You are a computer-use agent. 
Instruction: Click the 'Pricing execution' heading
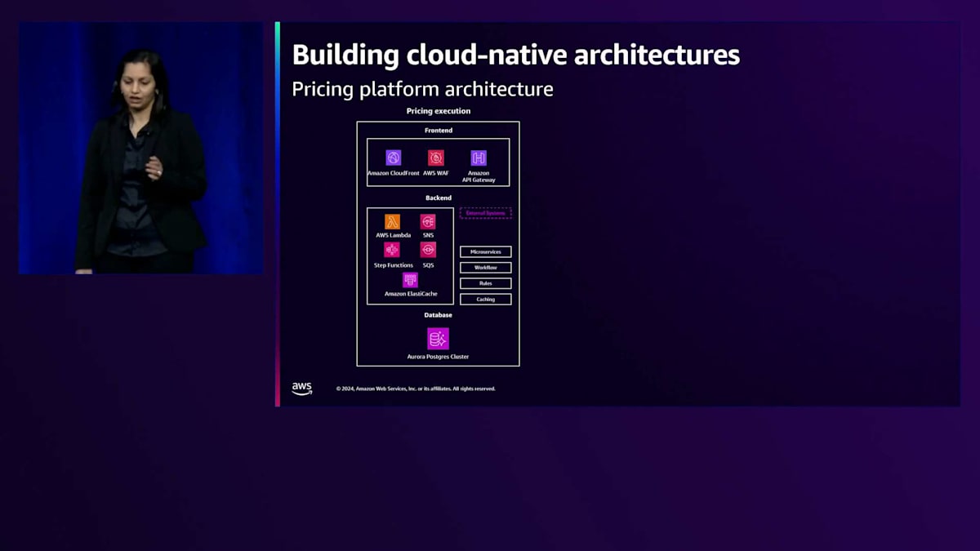click(439, 111)
